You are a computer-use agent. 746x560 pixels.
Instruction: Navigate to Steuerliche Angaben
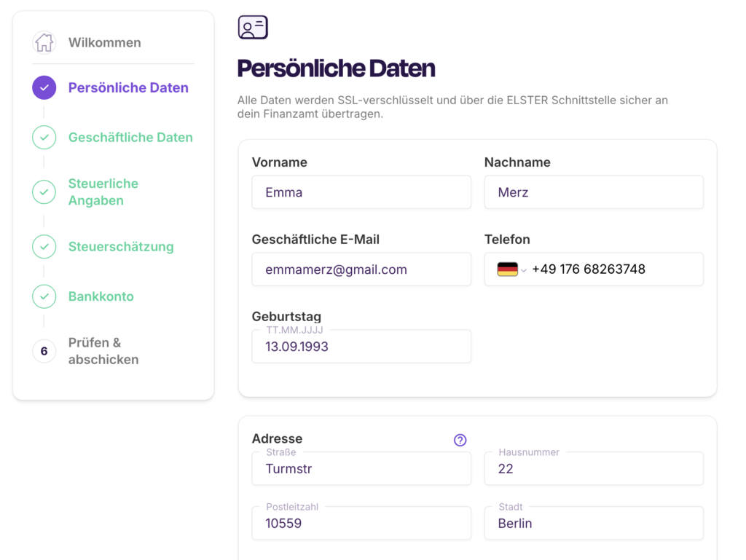[x=103, y=192]
